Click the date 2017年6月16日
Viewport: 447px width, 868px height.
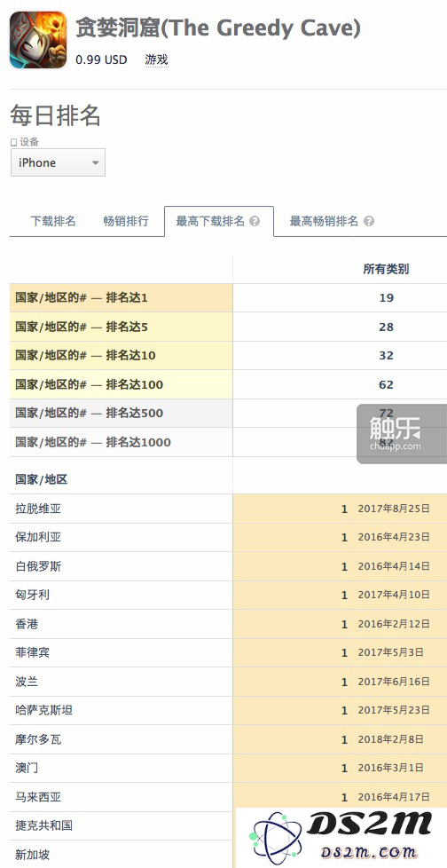pos(394,682)
